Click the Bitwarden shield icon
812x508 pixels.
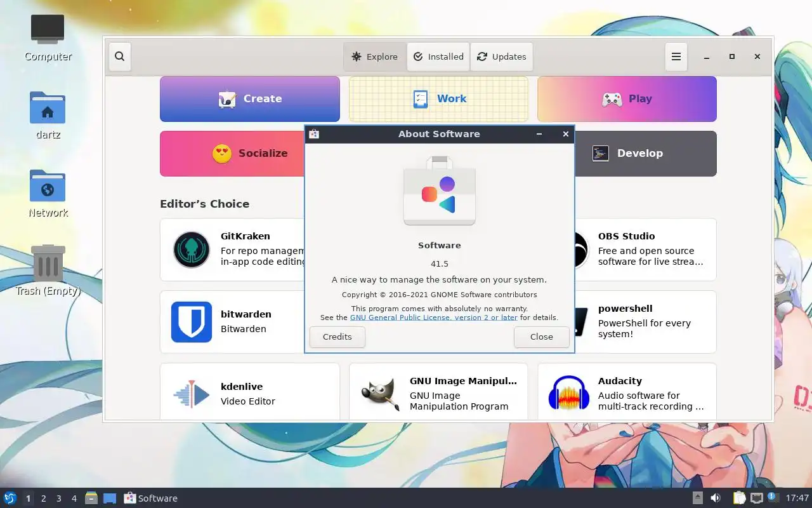coord(192,321)
